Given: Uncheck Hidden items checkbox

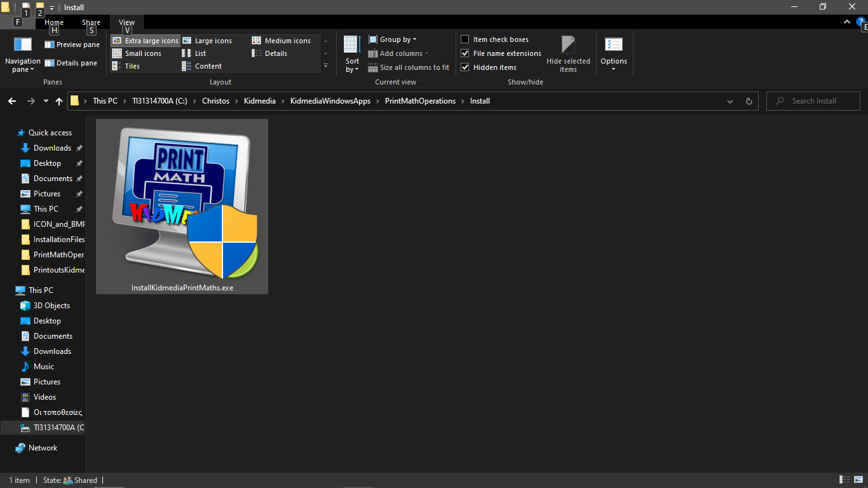Looking at the screenshot, I should [x=489, y=67].
